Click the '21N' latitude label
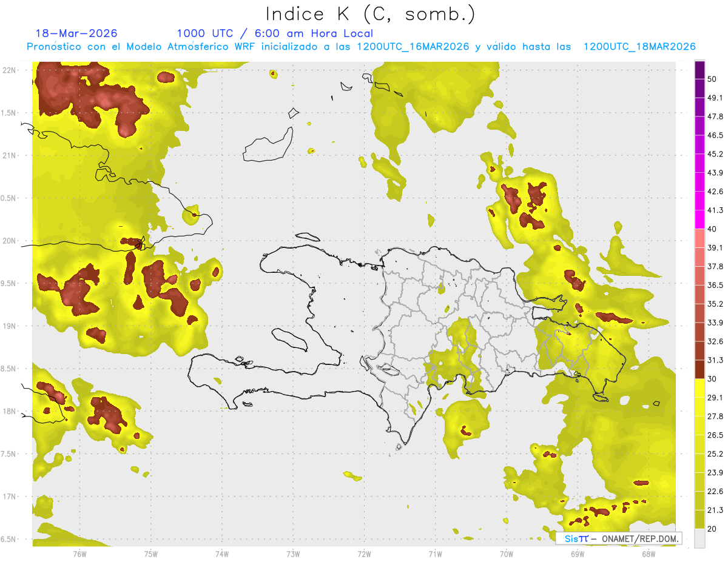 pos(9,155)
